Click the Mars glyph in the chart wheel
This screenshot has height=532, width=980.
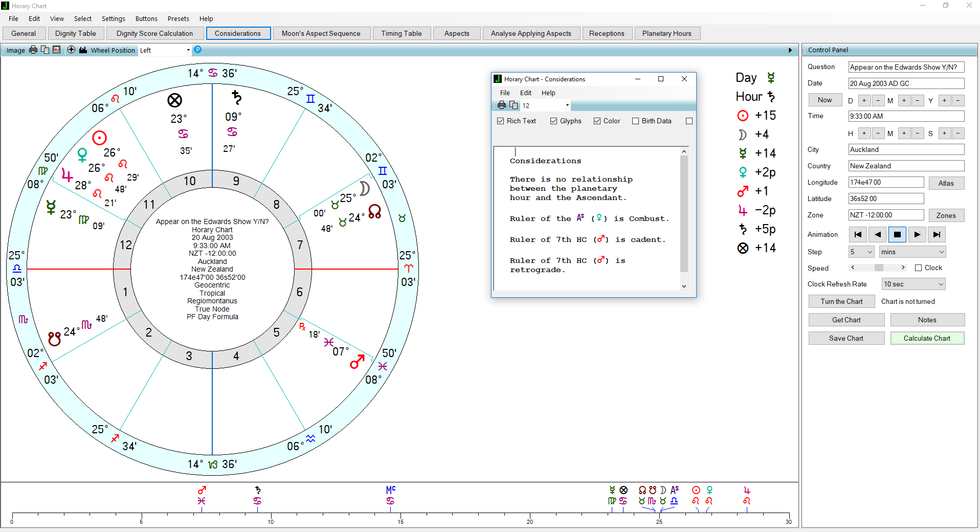pyautogui.click(x=357, y=362)
